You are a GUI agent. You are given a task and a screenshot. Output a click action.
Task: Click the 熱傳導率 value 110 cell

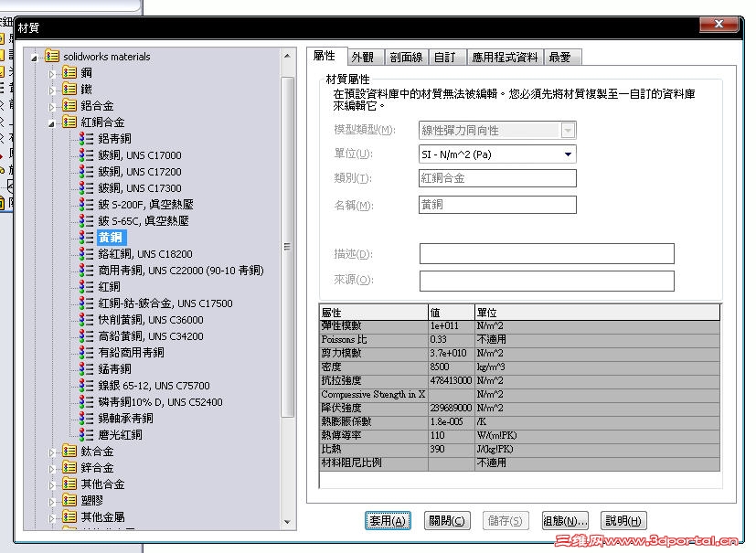coord(452,435)
